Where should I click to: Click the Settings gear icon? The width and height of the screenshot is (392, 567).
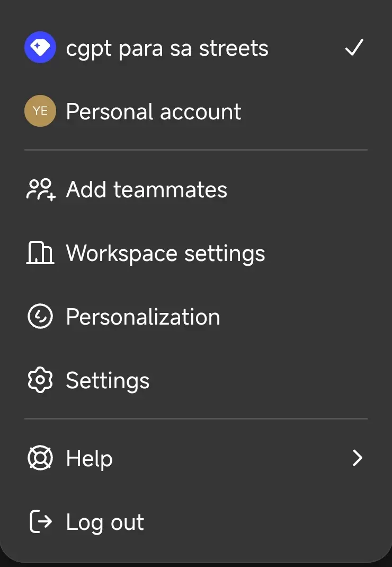click(40, 380)
